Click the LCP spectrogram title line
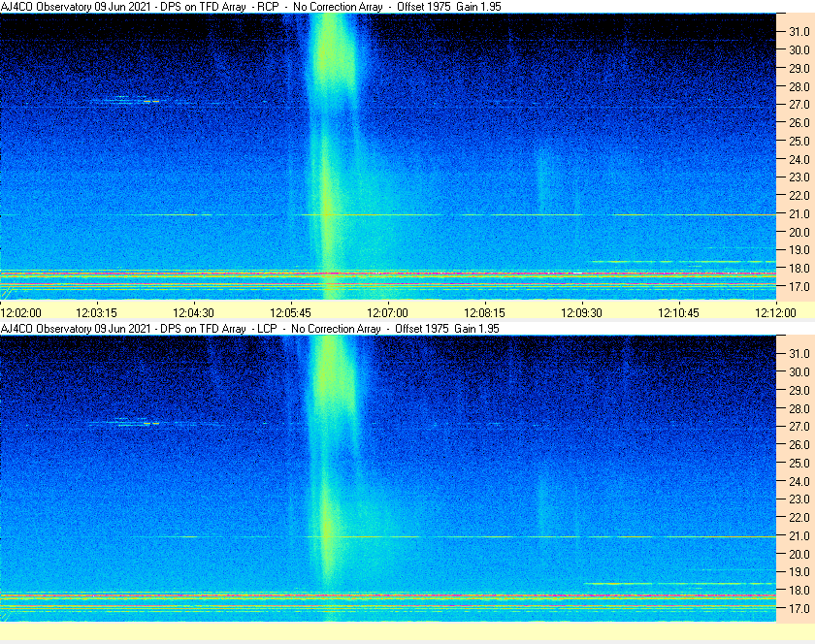 pos(250,329)
